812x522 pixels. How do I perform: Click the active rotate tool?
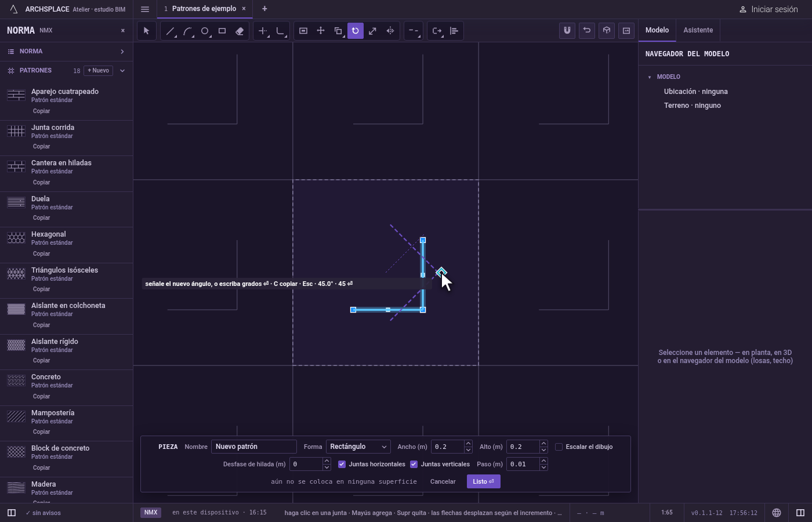(x=356, y=31)
